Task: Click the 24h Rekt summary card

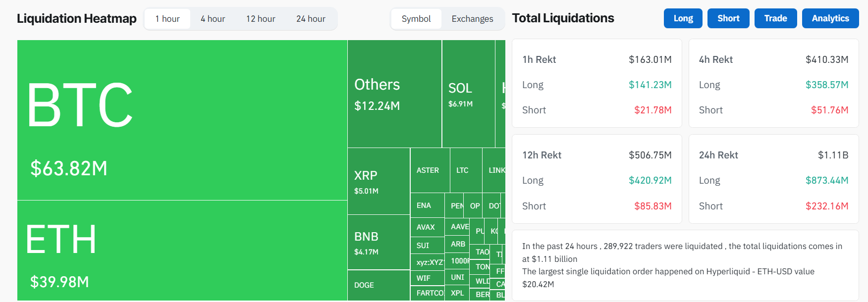Action: [x=773, y=179]
